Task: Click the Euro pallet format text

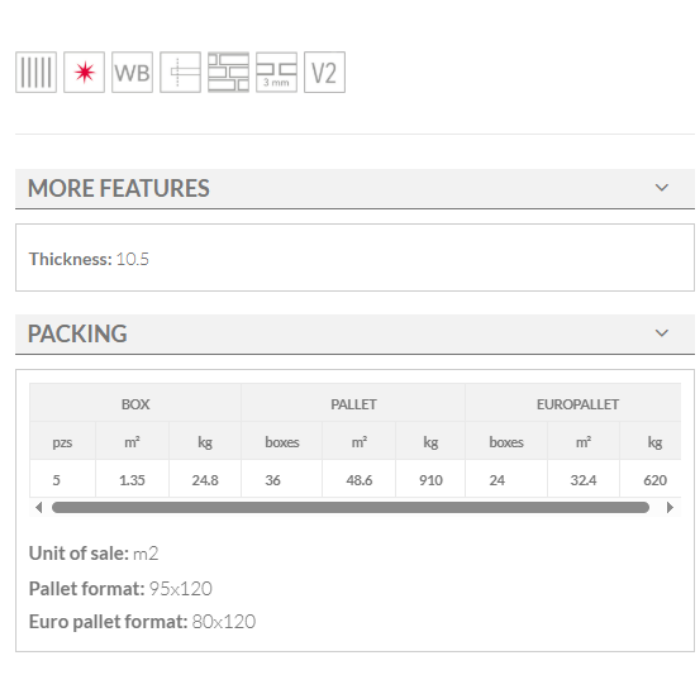Action: pyautogui.click(x=142, y=622)
